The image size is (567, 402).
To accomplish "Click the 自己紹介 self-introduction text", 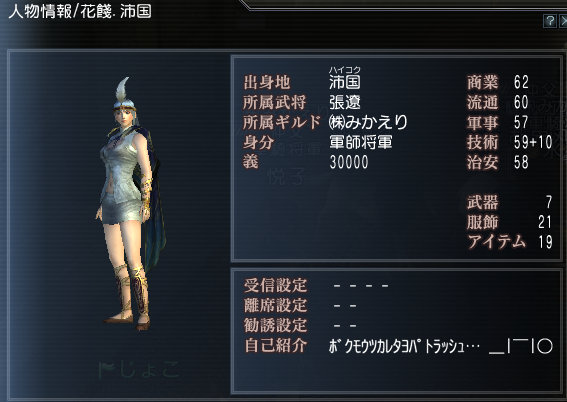I will coord(440,346).
